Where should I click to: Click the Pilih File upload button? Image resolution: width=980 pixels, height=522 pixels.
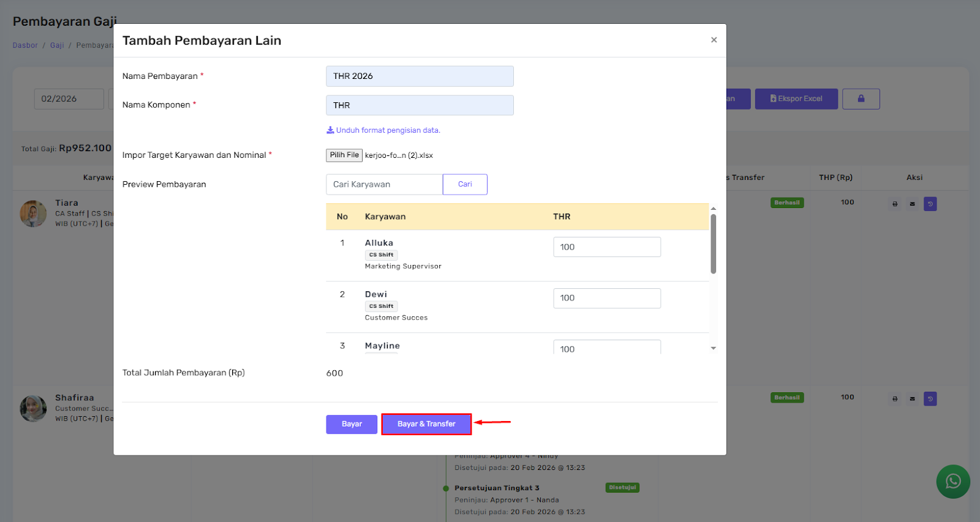click(344, 155)
